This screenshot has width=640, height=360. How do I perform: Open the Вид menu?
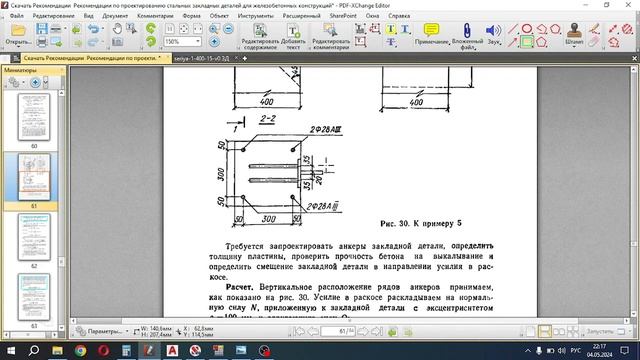coord(89,16)
